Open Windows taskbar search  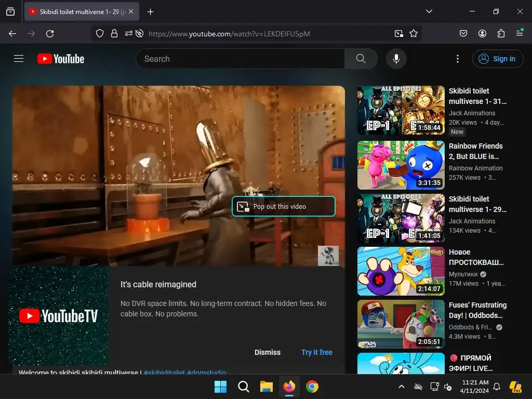click(x=244, y=387)
